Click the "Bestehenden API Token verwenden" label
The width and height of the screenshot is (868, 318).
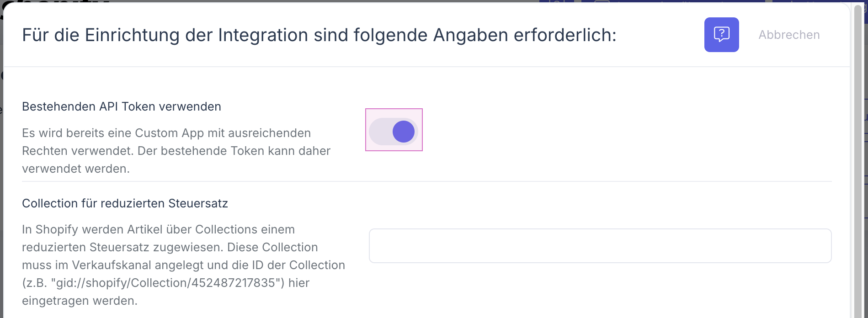(122, 106)
